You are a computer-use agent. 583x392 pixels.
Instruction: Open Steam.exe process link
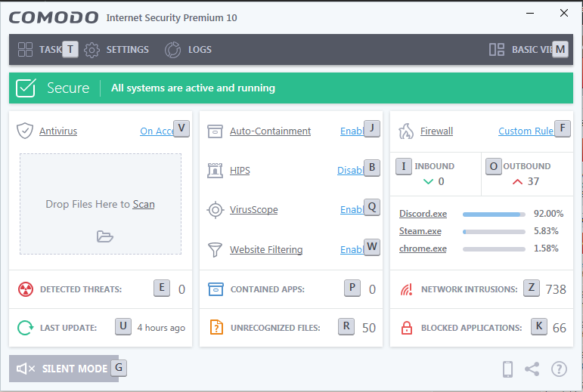tap(420, 231)
